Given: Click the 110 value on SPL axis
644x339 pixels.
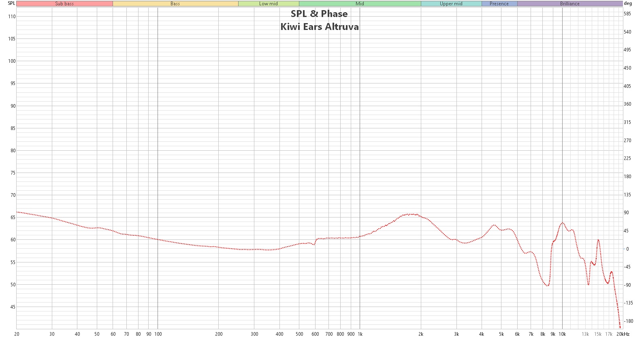Looking at the screenshot, I should coord(12,17).
